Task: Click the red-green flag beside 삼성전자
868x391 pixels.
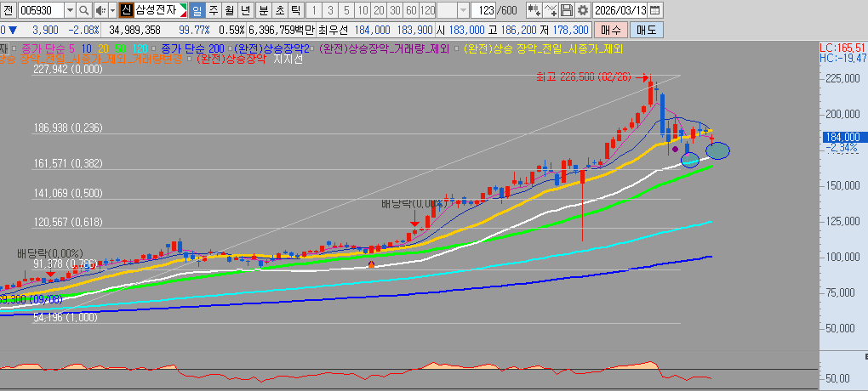Action: [183, 10]
